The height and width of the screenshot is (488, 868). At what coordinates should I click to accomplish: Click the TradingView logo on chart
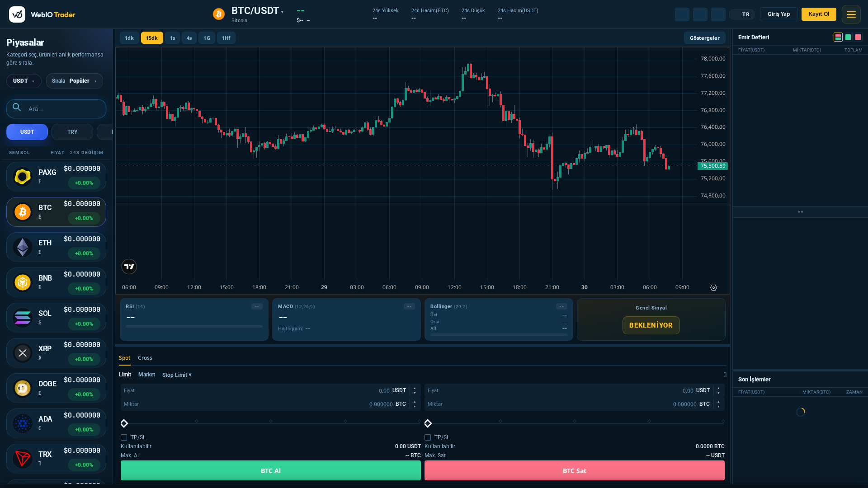point(129,267)
